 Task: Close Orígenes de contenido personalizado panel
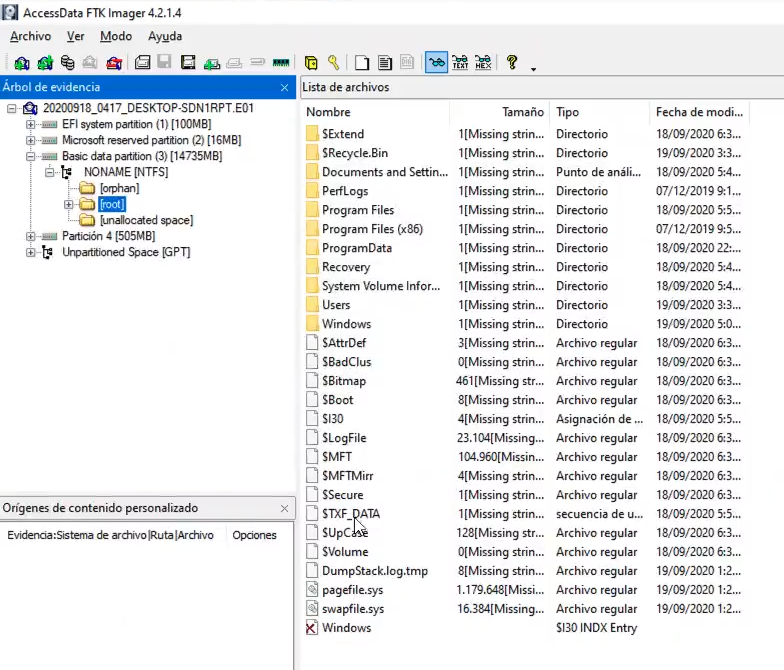coord(284,508)
